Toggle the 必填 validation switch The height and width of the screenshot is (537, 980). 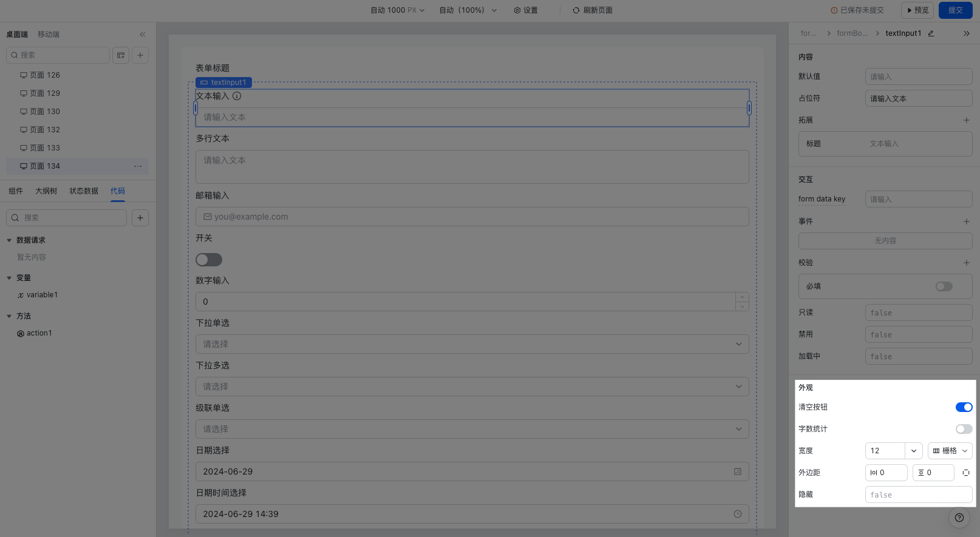[x=944, y=286]
